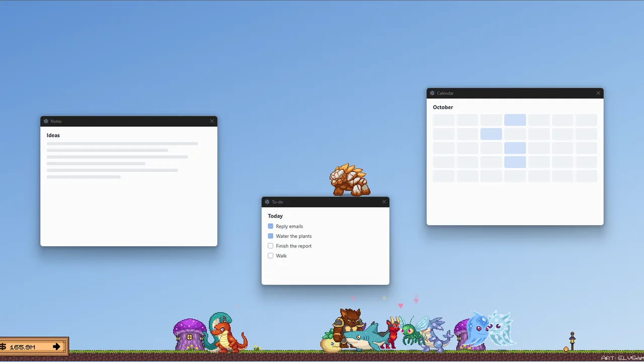Close the Calendar window
Image resolution: width=644 pixels, height=362 pixels.
point(598,93)
